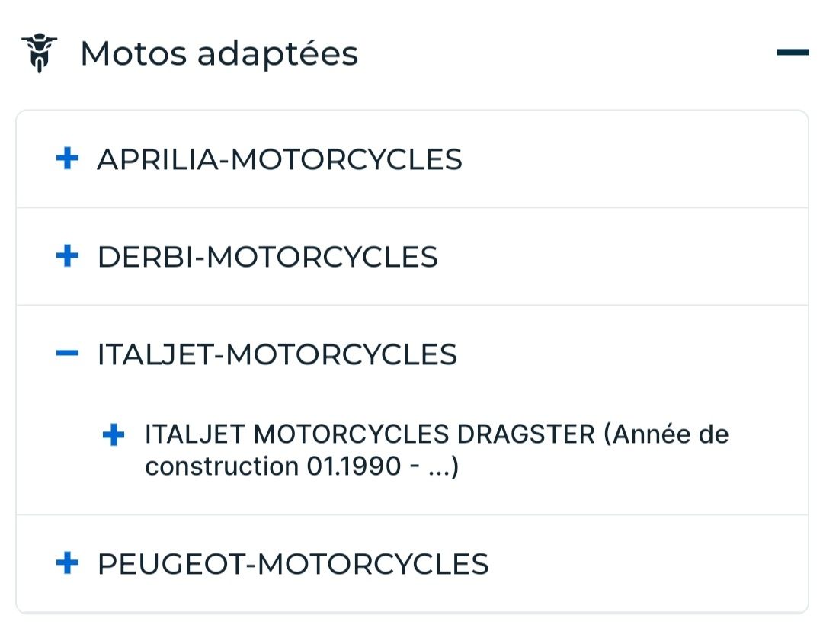Click the motorcycle icon beside Motos adaptées

click(x=39, y=53)
